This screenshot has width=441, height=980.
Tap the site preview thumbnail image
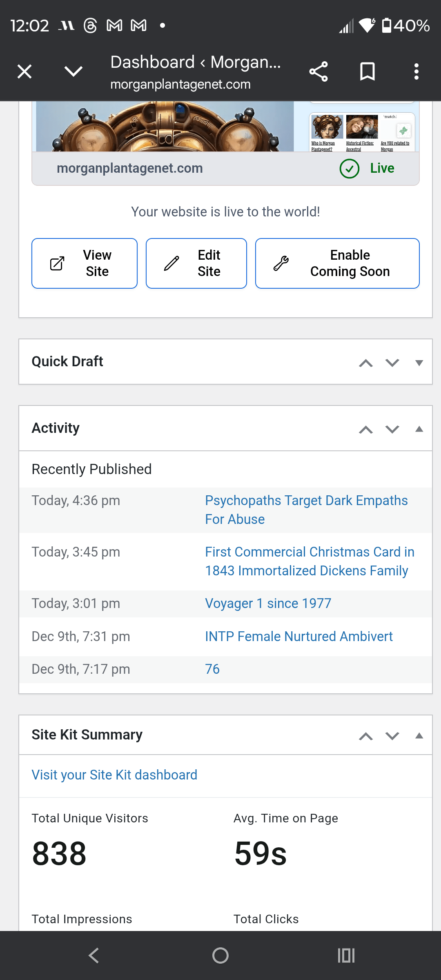pos(165,127)
